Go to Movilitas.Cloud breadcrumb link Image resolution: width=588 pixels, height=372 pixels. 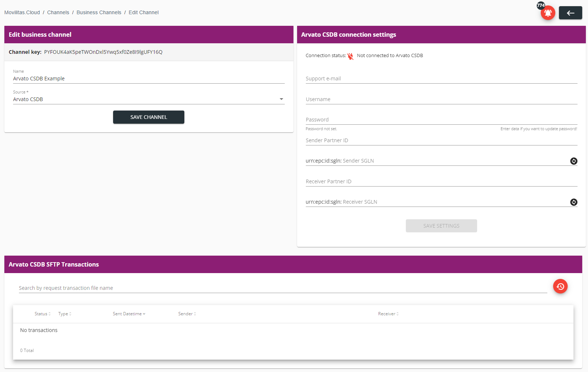coord(22,12)
